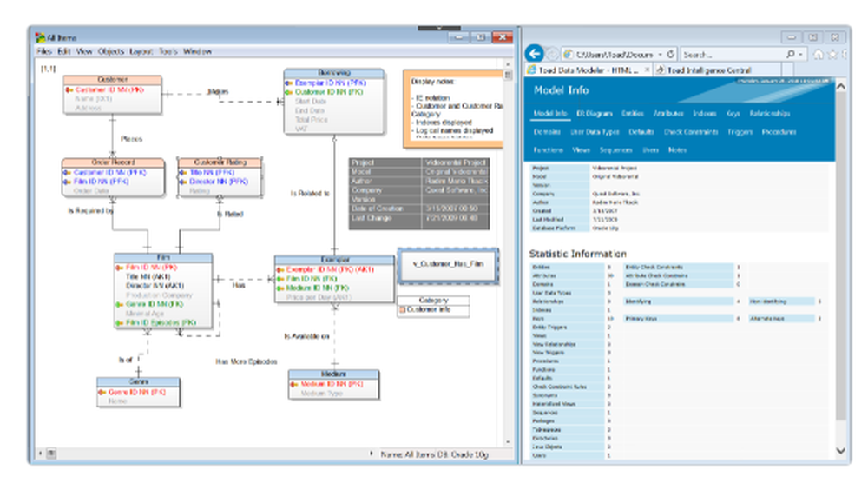Open the address bar dropdown arrow
The width and height of the screenshot is (868, 490).
click(661, 55)
